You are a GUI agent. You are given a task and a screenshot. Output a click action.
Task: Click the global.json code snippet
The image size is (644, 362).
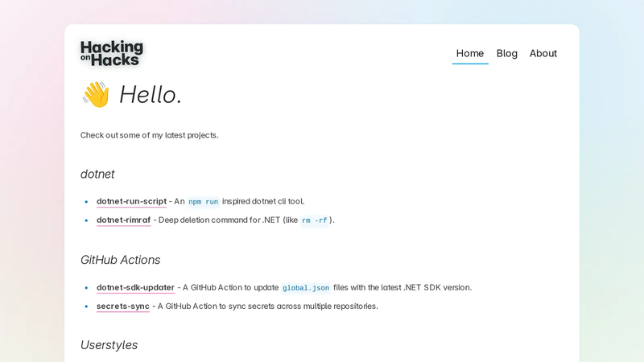point(306,288)
